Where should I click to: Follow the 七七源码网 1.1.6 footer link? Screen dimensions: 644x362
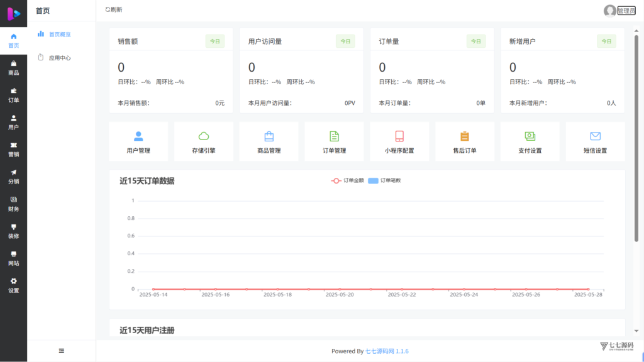pyautogui.click(x=387, y=351)
